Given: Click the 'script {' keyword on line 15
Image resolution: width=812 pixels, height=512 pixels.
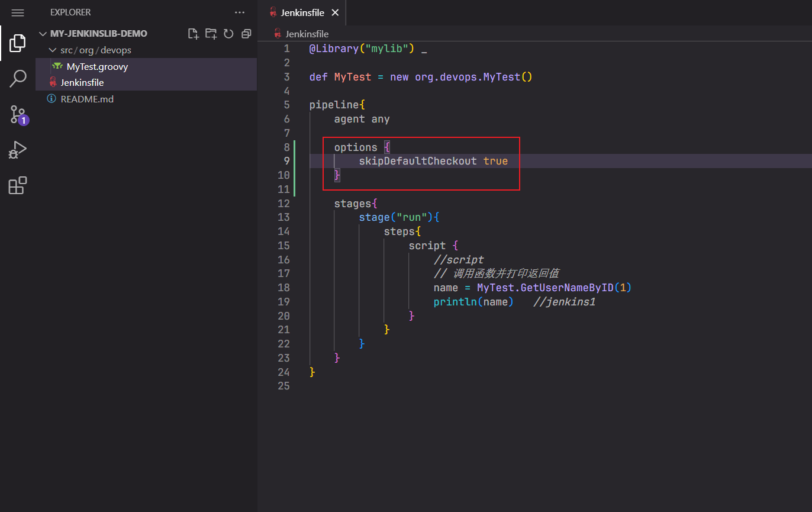Looking at the screenshot, I should [433, 246].
